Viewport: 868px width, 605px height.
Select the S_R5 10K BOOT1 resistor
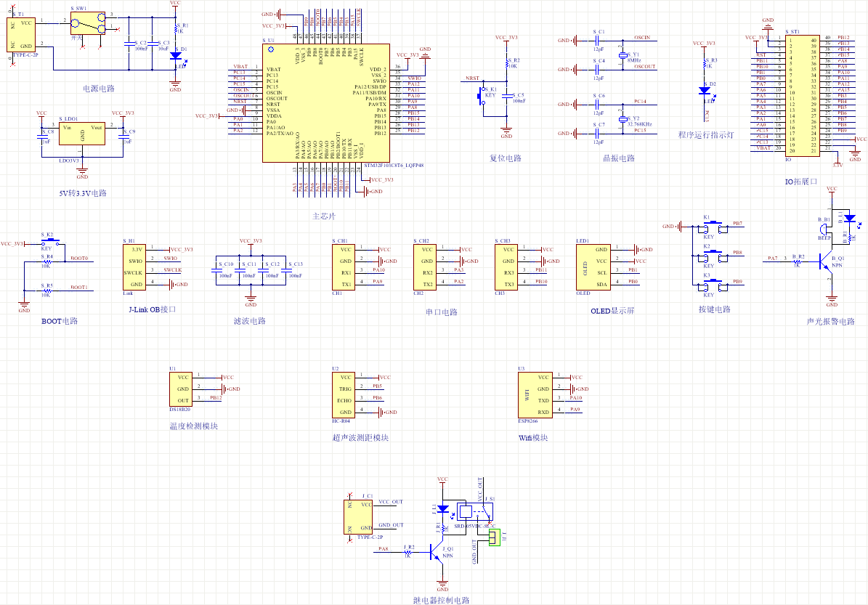click(x=46, y=291)
